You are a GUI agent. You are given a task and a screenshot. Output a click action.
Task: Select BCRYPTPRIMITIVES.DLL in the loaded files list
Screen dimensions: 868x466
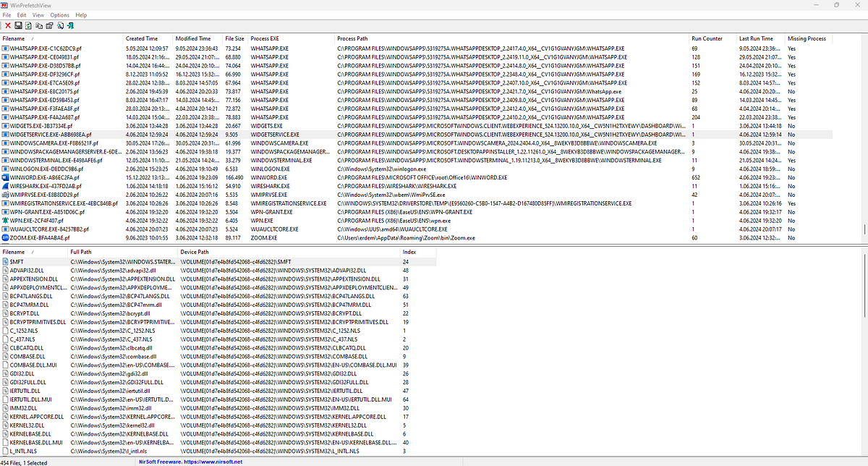(38, 322)
